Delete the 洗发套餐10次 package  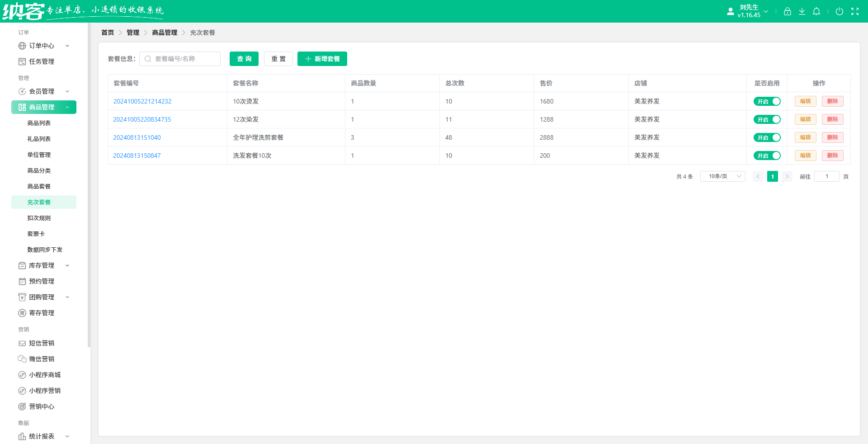tap(832, 156)
